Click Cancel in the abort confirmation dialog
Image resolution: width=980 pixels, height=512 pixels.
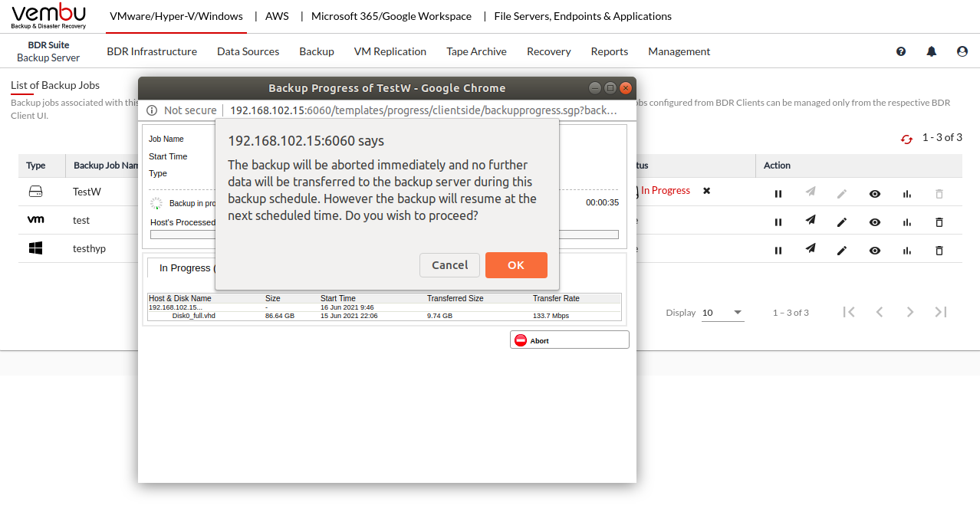pyautogui.click(x=449, y=265)
